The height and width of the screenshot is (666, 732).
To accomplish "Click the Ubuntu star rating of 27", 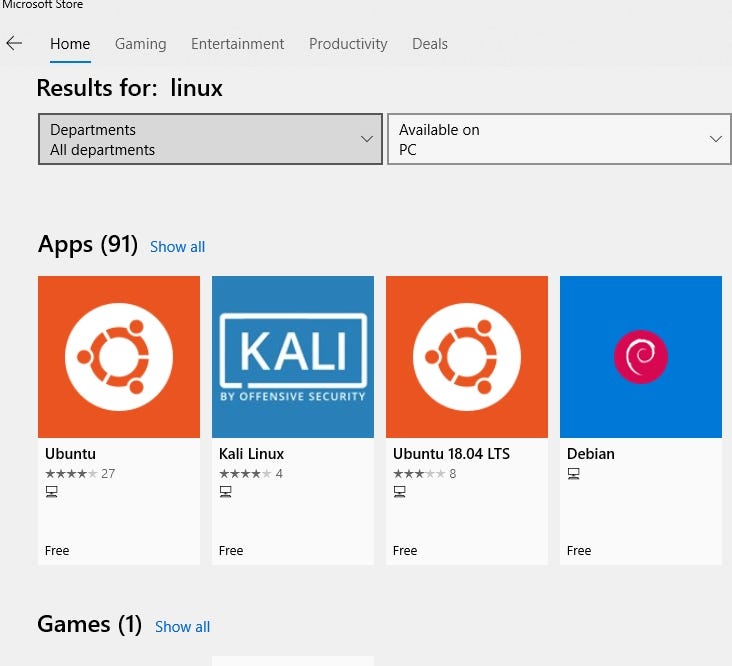I will click(x=80, y=474).
